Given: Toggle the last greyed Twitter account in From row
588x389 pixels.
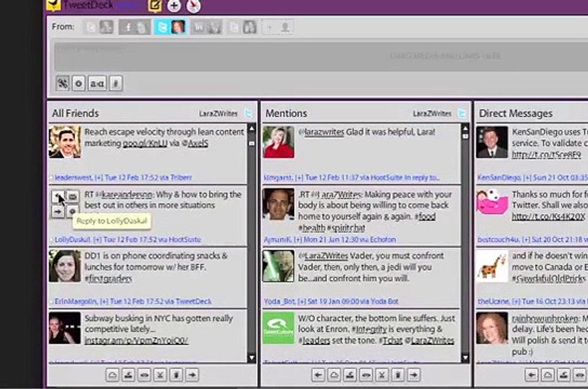Looking at the screenshot, I should click(x=243, y=27).
